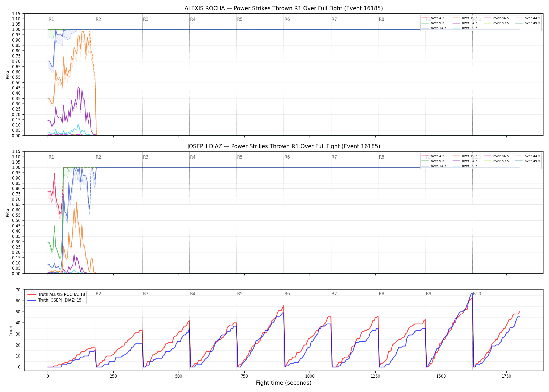Click the R7 round label in the Rocha chart
This screenshot has height=392, width=549.
pos(334,19)
